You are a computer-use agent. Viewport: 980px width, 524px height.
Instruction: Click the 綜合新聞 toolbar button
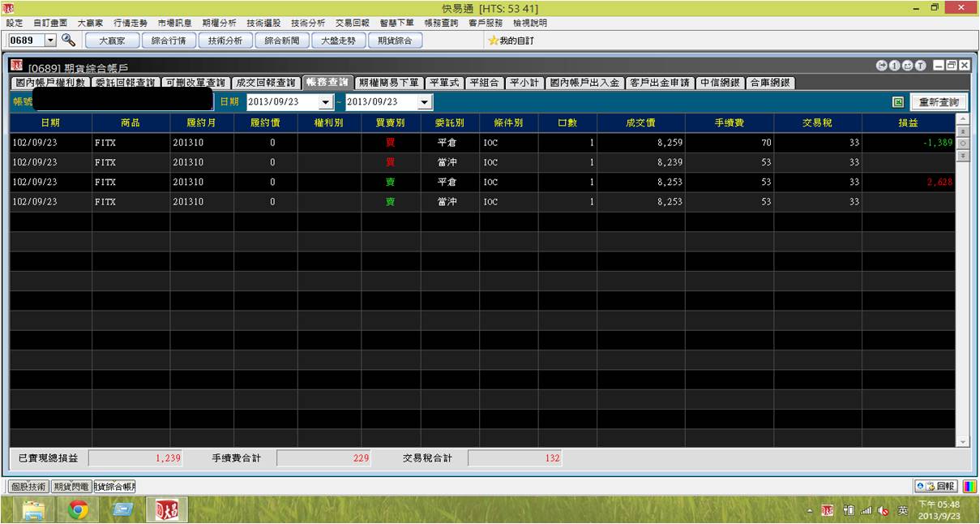(x=282, y=41)
